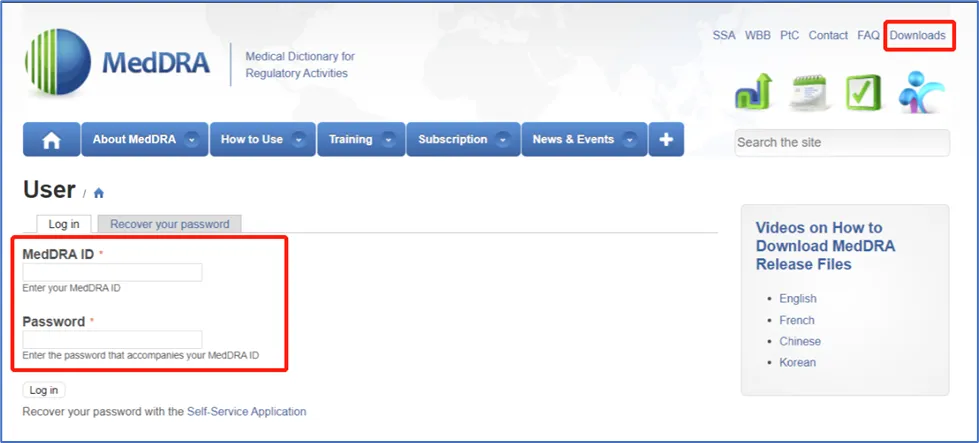
Task: Open the PtC link
Action: 789,36
